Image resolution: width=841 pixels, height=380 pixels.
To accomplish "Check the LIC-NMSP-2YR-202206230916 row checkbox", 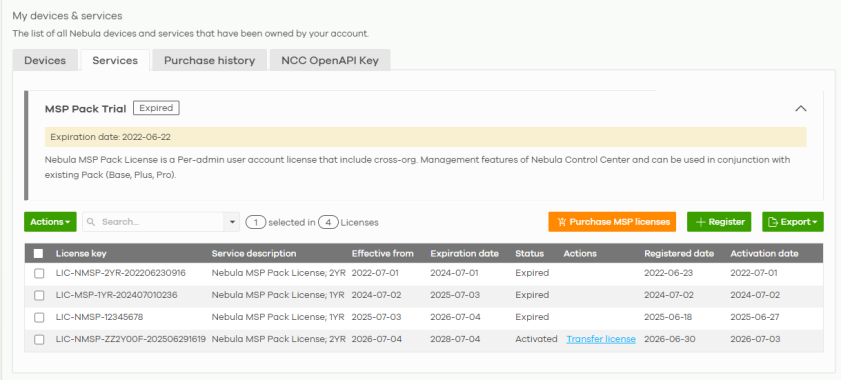I will [39, 273].
